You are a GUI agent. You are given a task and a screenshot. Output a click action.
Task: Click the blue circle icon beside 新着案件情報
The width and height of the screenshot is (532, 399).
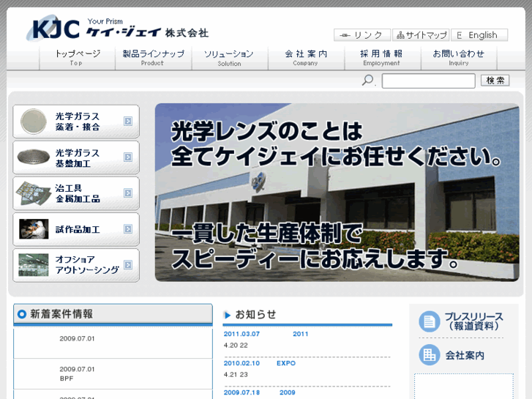coord(22,314)
